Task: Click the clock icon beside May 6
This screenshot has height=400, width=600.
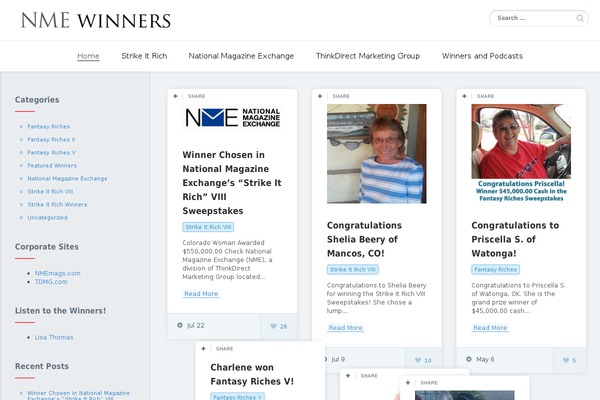Action: 469,359
